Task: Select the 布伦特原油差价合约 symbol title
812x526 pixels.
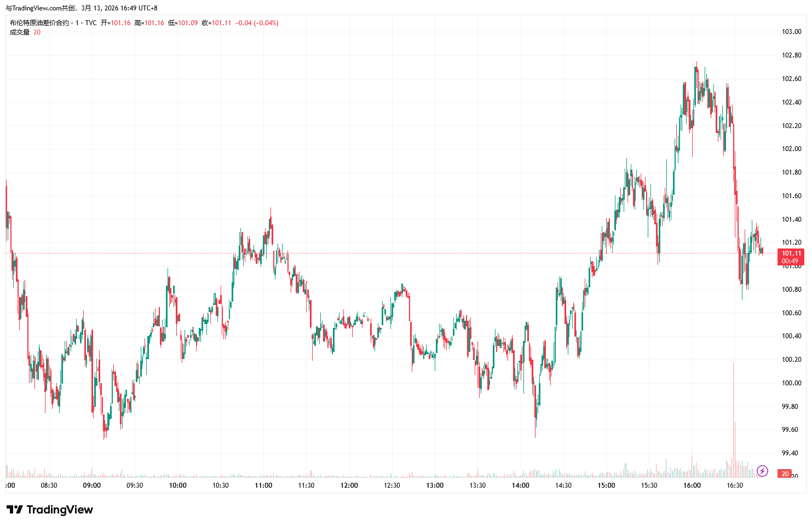Action: tap(39, 23)
